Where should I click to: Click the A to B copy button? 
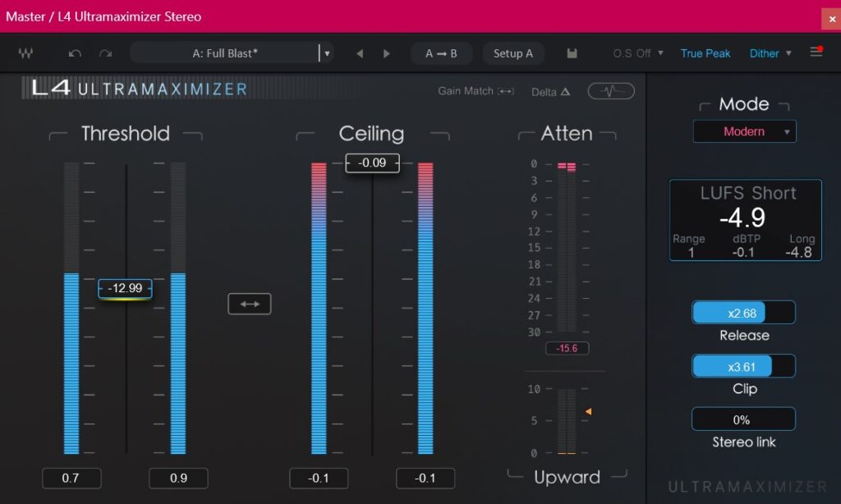point(441,53)
